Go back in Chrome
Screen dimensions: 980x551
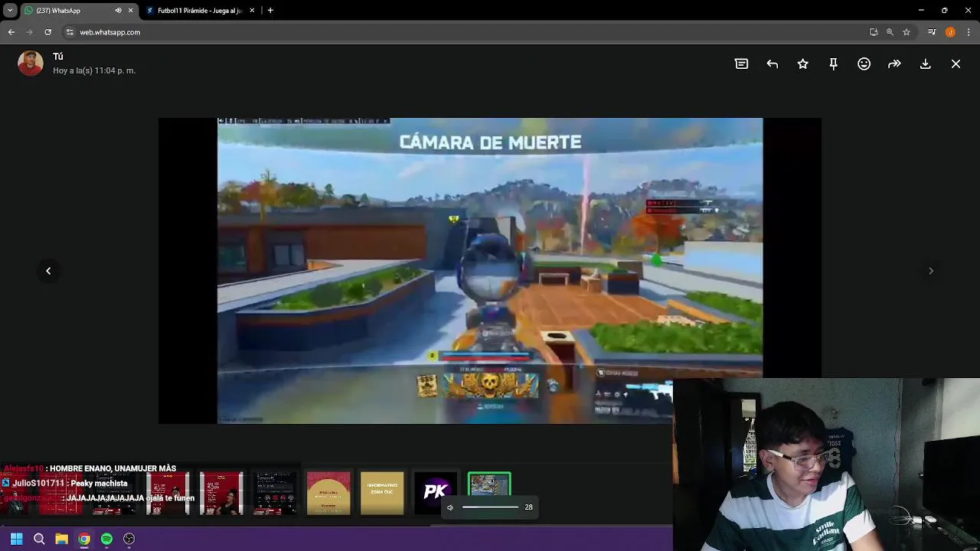click(x=11, y=32)
